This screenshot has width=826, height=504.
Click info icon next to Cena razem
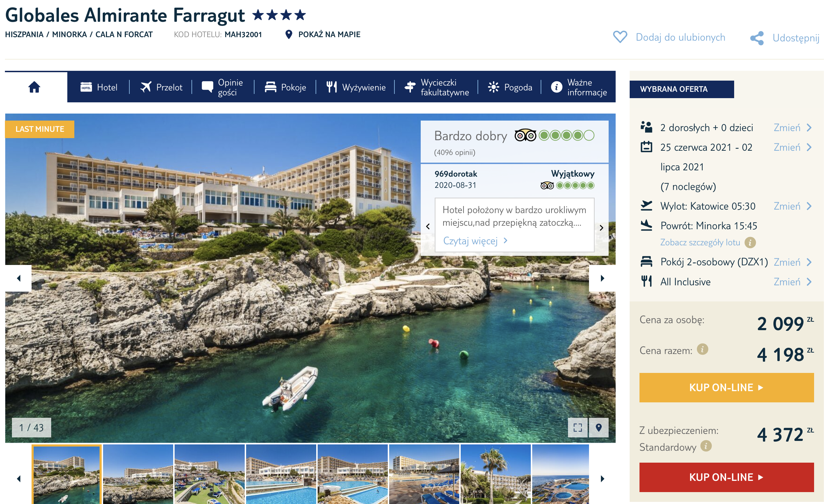(702, 349)
